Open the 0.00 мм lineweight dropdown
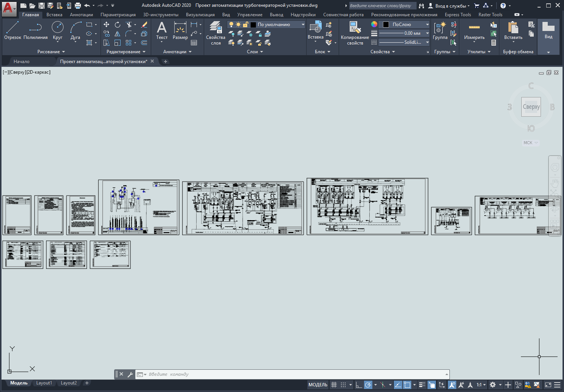 coord(404,33)
